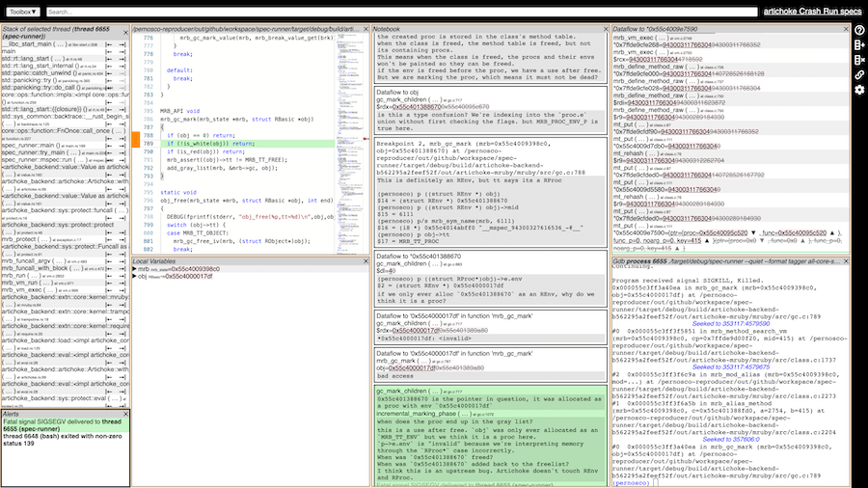Expand the mrb local variable
Screen dimensions: 868x488
tap(134, 269)
